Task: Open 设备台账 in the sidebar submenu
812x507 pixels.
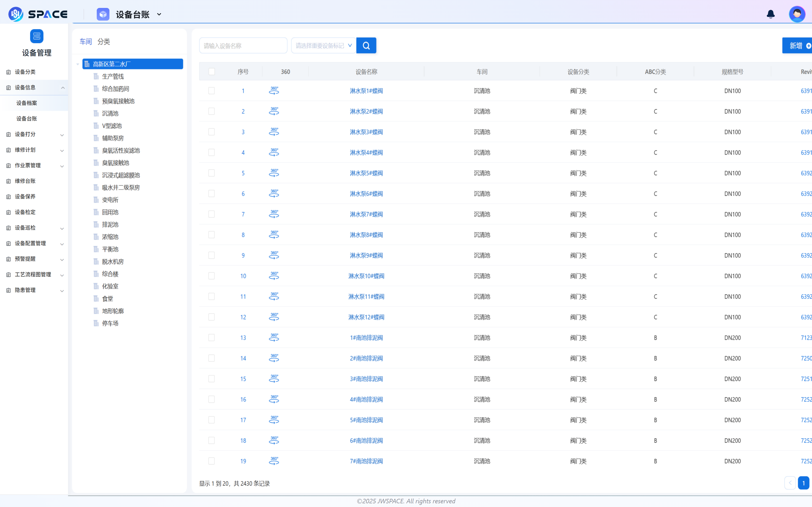Action: point(27,118)
